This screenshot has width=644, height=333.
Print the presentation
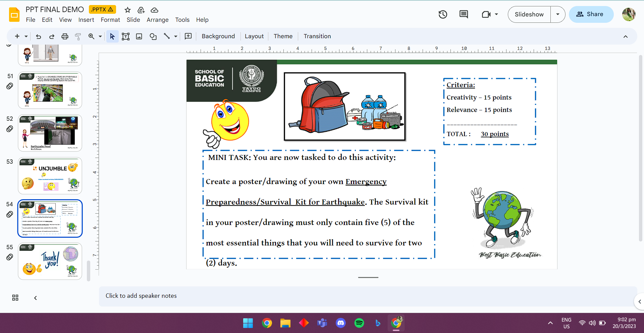pyautogui.click(x=65, y=36)
